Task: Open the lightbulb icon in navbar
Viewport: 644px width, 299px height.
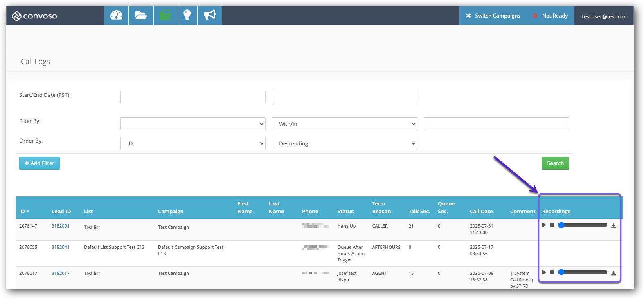Action: click(x=187, y=16)
